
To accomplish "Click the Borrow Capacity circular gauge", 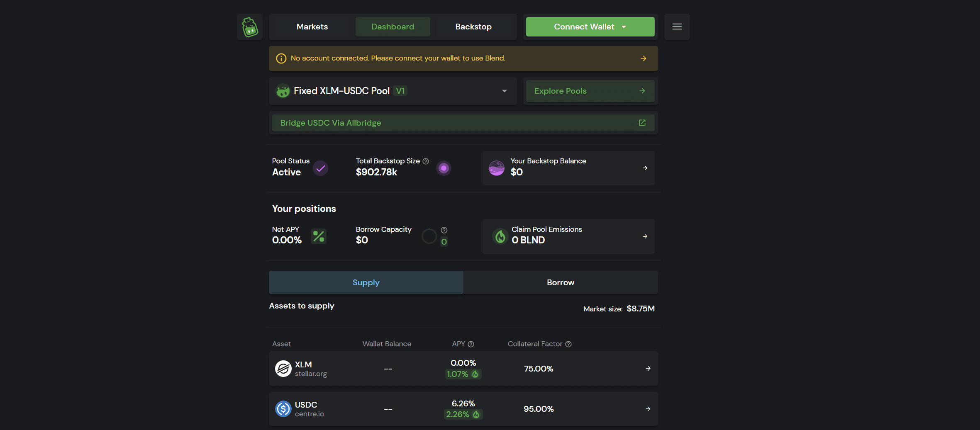I will click(x=429, y=236).
